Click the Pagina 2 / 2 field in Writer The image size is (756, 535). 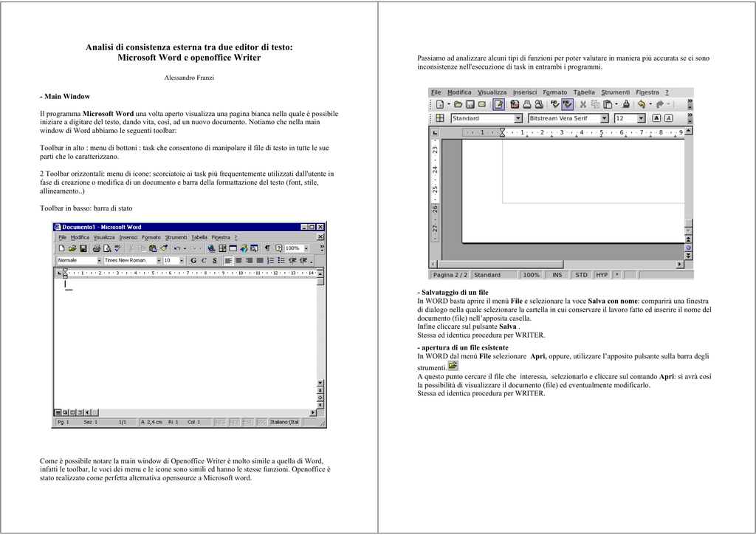[450, 275]
